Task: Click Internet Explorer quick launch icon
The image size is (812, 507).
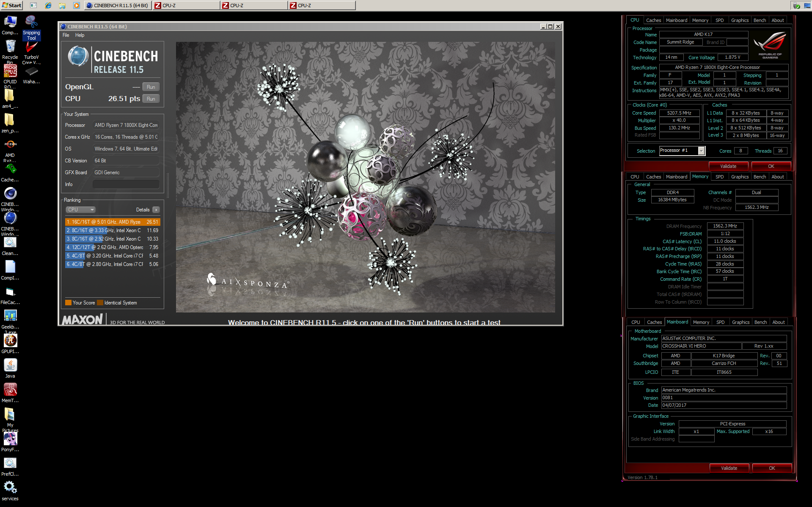Action: coord(48,5)
